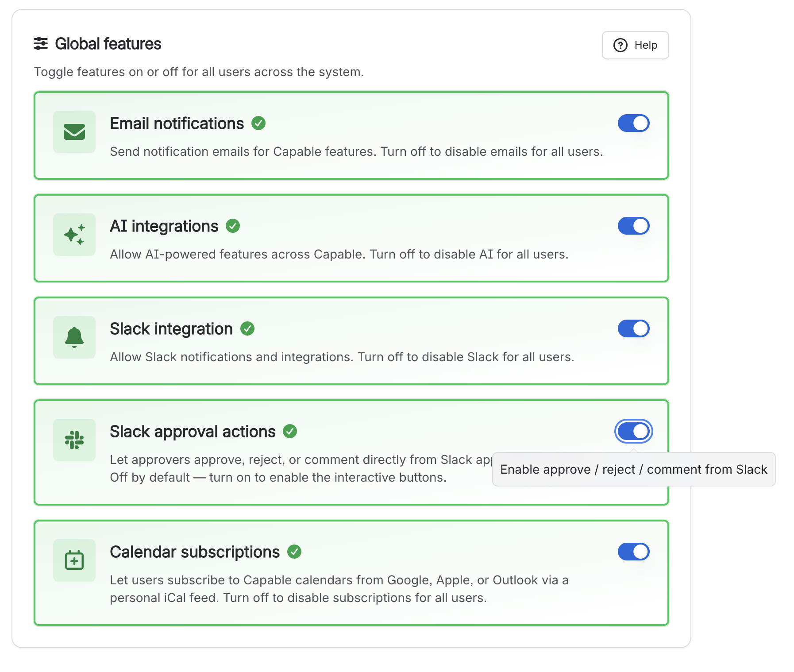Click the green checkmark next to AI integrations

(x=233, y=226)
